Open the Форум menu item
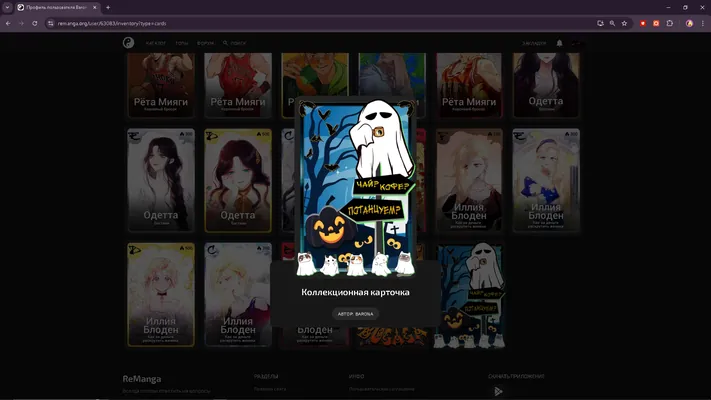The width and height of the screenshot is (711, 400). pyautogui.click(x=205, y=44)
